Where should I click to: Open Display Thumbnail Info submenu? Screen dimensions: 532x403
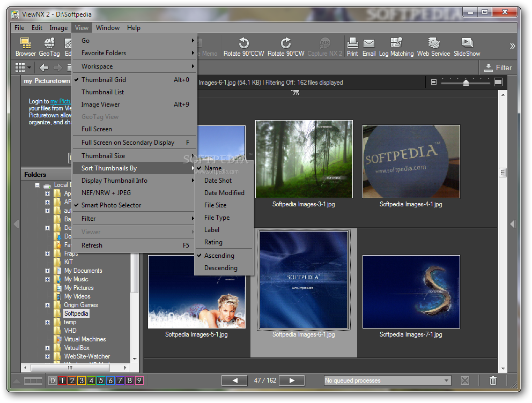point(135,181)
